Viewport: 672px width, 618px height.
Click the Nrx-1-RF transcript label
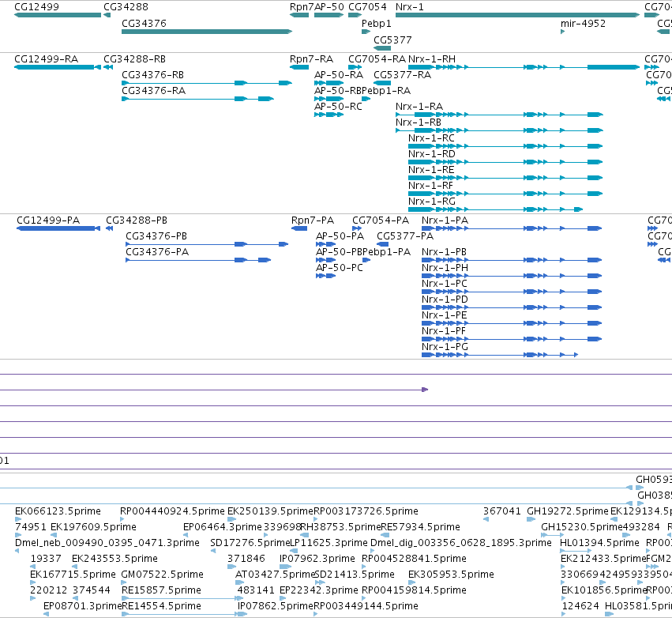point(430,186)
